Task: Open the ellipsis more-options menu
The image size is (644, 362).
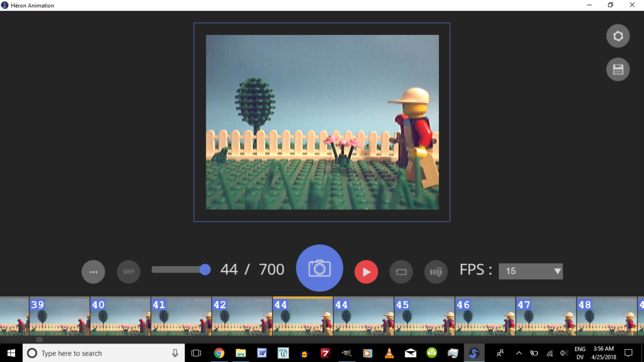Action: pyautogui.click(x=93, y=271)
